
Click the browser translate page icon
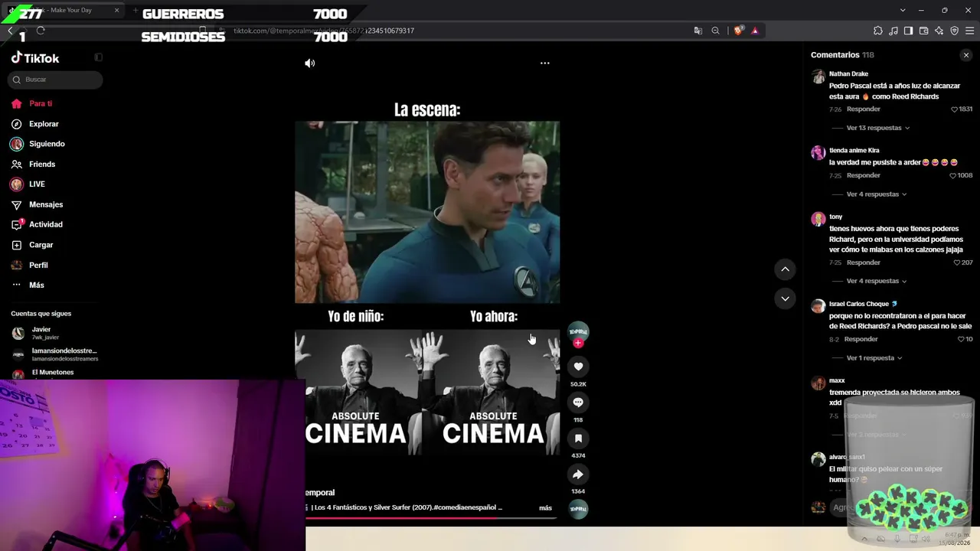697,31
